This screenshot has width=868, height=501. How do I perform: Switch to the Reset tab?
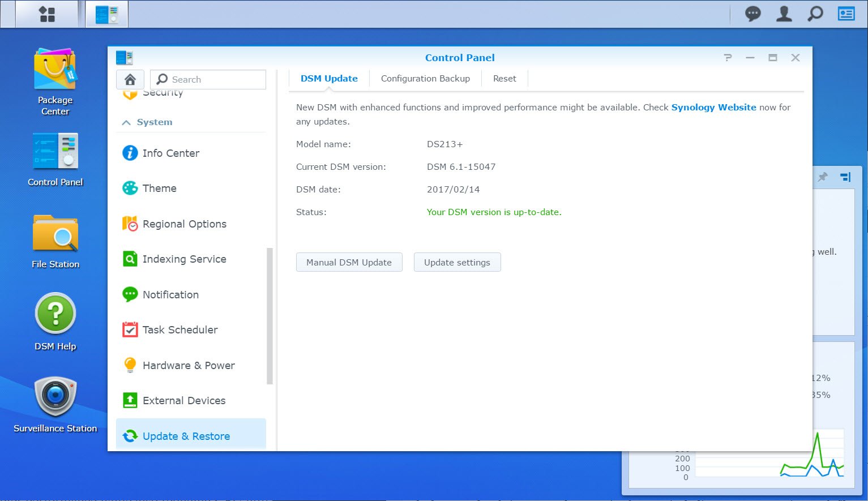pos(504,79)
